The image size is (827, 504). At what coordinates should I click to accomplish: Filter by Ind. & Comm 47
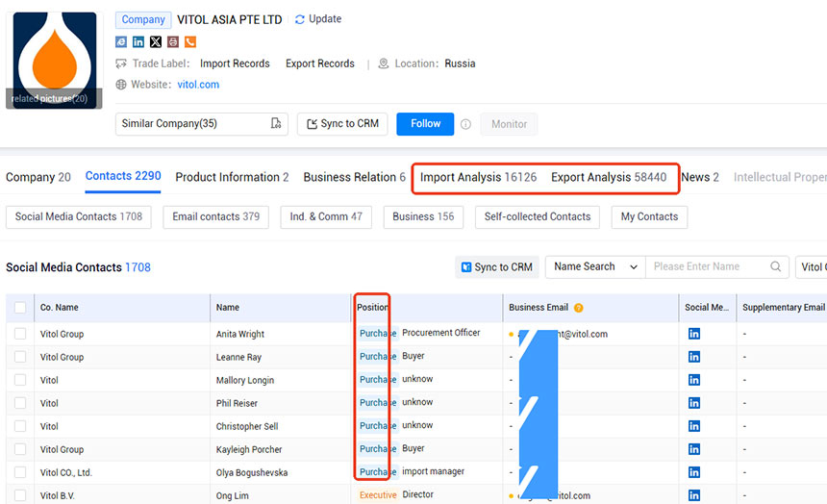coord(326,217)
